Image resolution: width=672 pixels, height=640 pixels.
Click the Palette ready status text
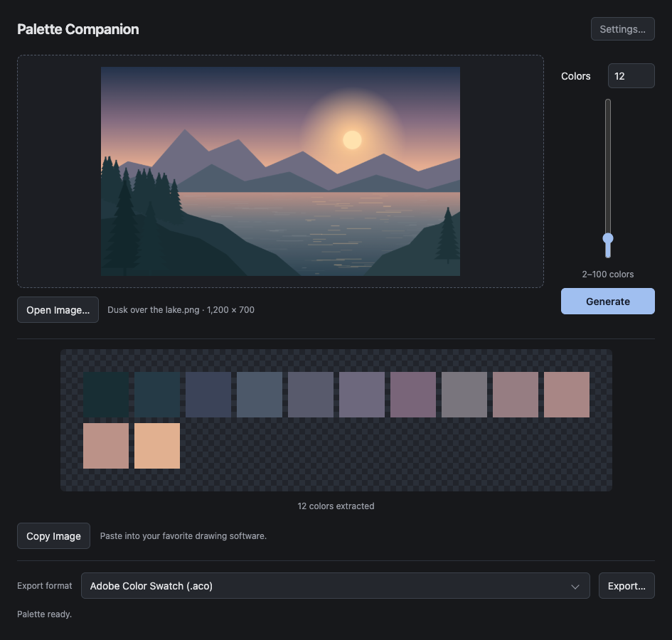click(44, 614)
